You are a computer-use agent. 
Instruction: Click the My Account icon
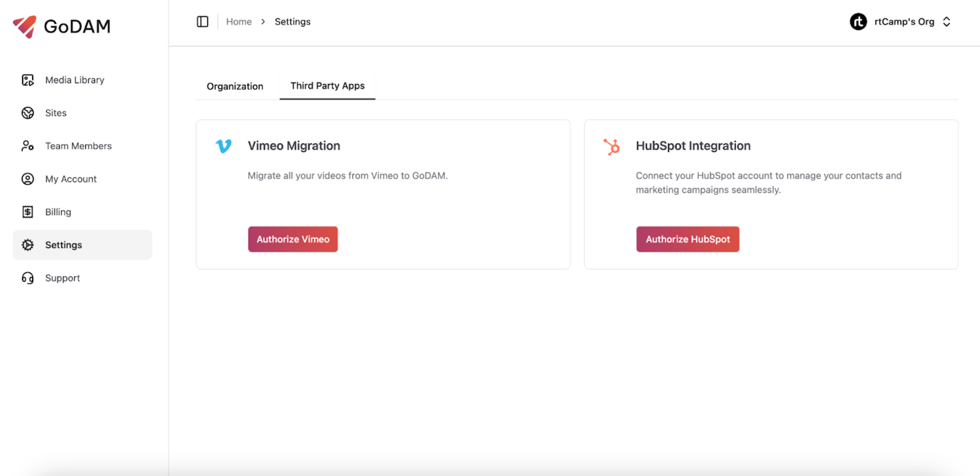click(27, 179)
